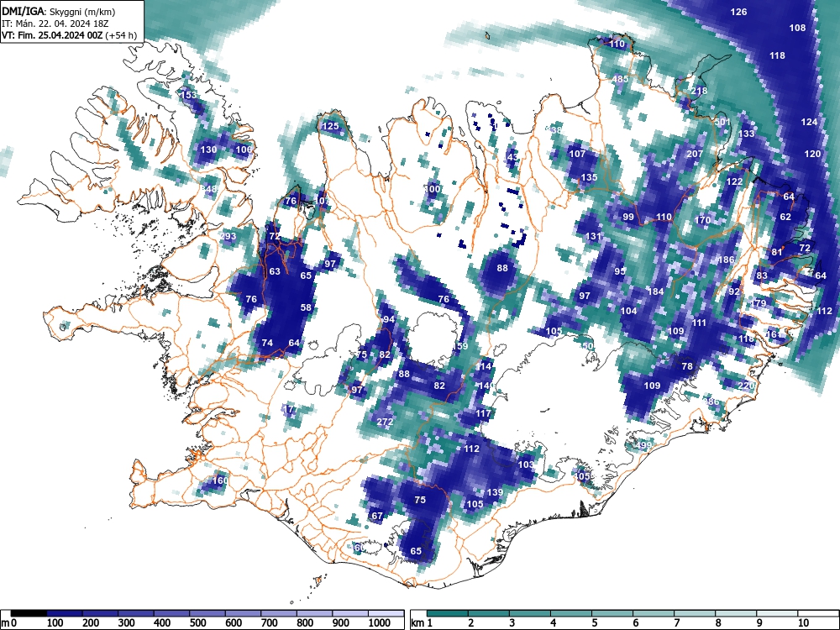This screenshot has width=840, height=630.
Task: Click the offshore value '120' on the map
Action: 812,154
